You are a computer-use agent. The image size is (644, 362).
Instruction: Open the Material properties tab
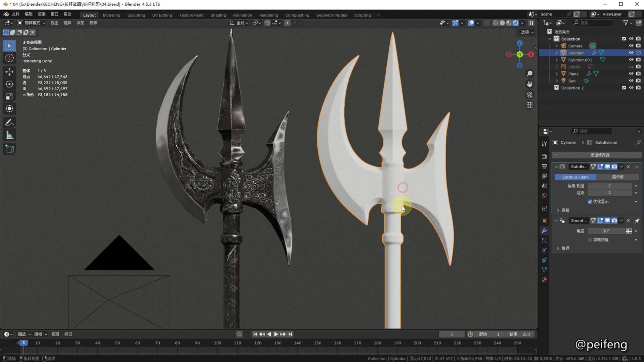(544, 280)
